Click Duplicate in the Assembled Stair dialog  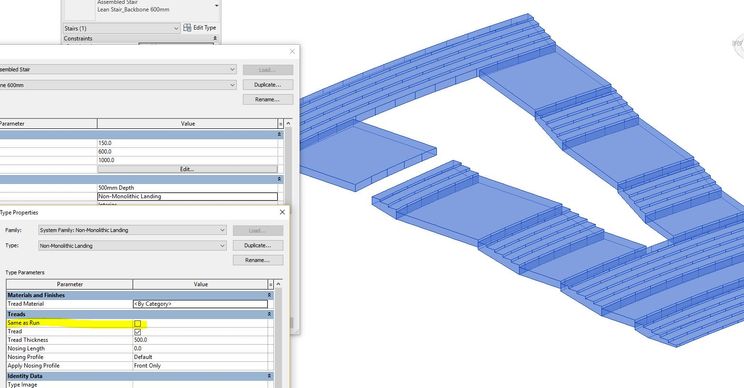click(x=268, y=85)
